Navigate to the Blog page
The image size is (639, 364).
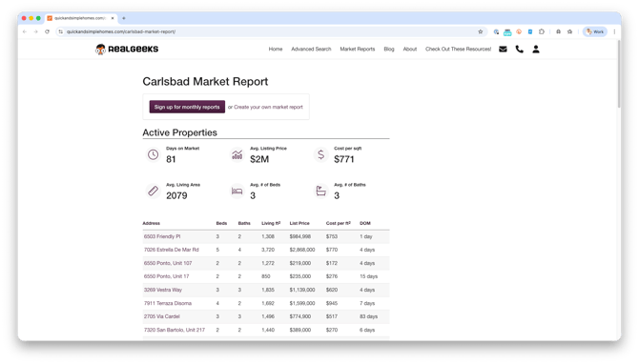389,50
